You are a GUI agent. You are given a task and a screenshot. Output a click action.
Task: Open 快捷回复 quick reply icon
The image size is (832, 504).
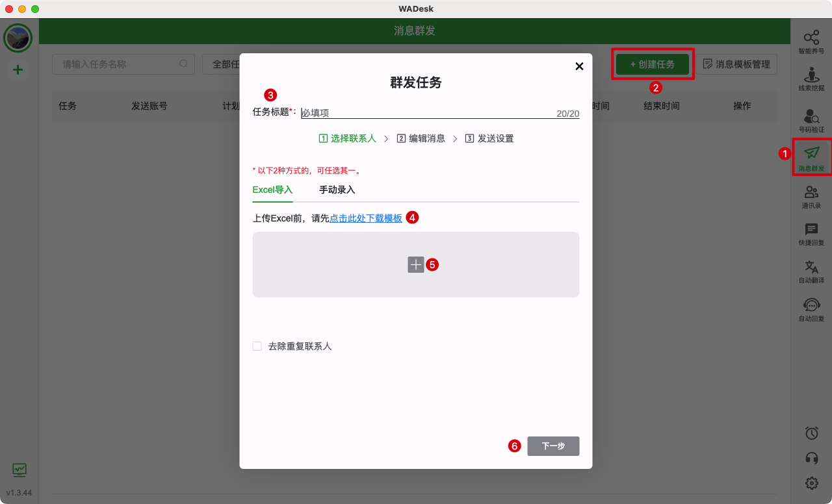[x=811, y=234]
